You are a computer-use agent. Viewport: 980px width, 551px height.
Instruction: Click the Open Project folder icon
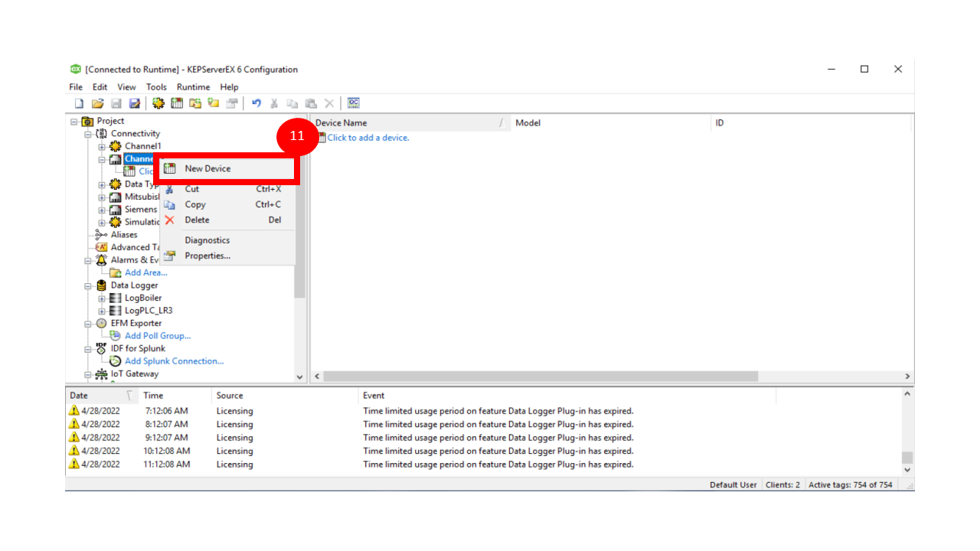tap(97, 103)
